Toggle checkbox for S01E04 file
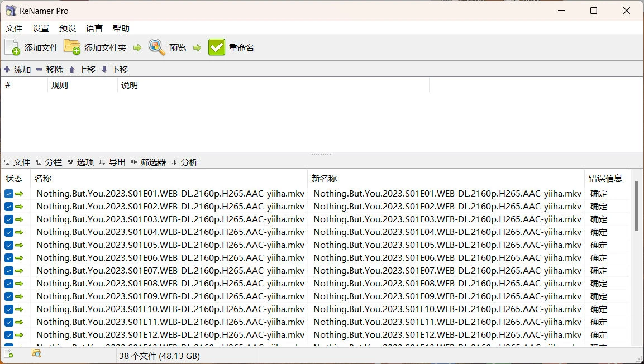The image size is (644, 364). 9,232
